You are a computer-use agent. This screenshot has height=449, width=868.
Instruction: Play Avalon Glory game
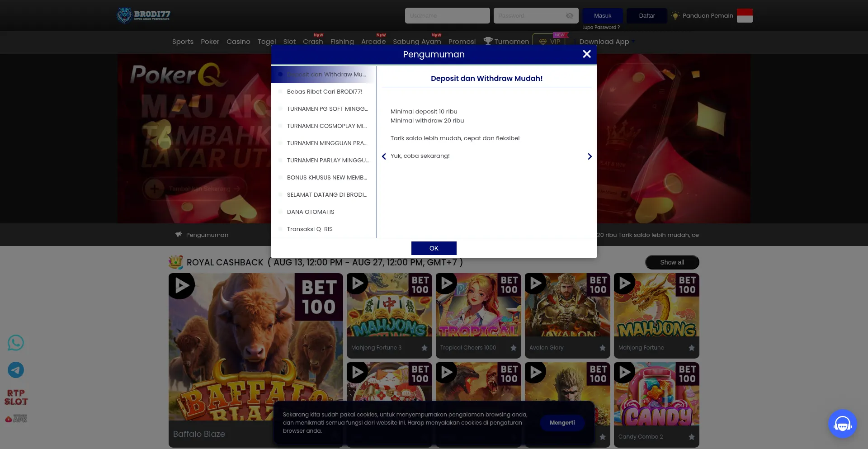point(535,284)
